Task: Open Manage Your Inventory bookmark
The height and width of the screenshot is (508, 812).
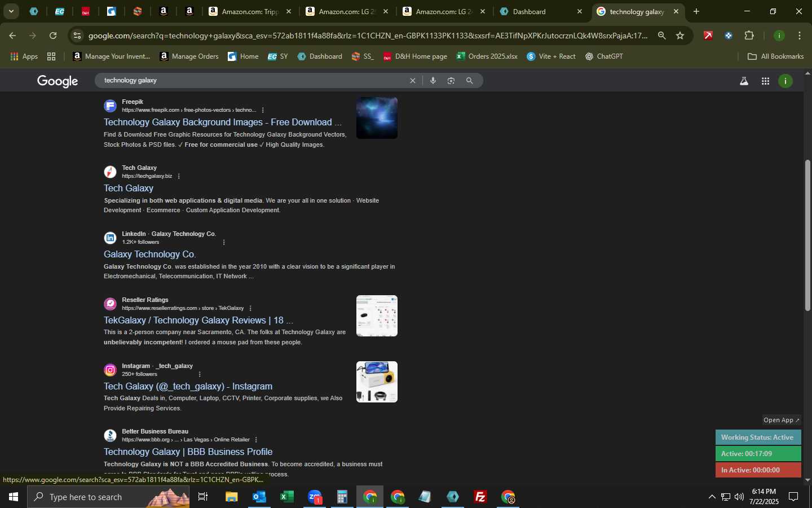Action: point(112,56)
